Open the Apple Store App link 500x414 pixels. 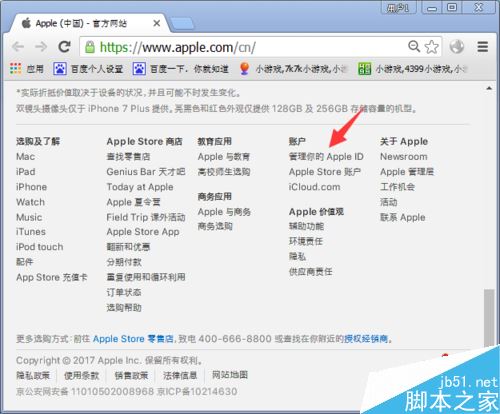143,232
